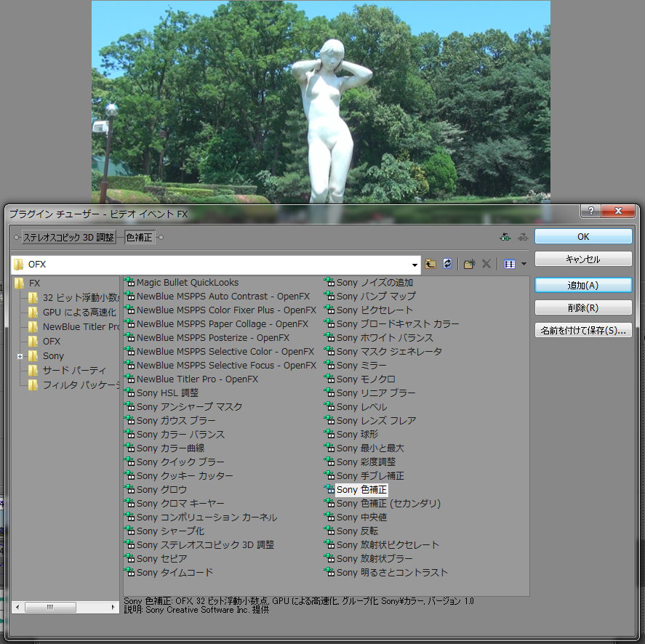Select Sony 彩度調整 plug-in

[x=360, y=462]
